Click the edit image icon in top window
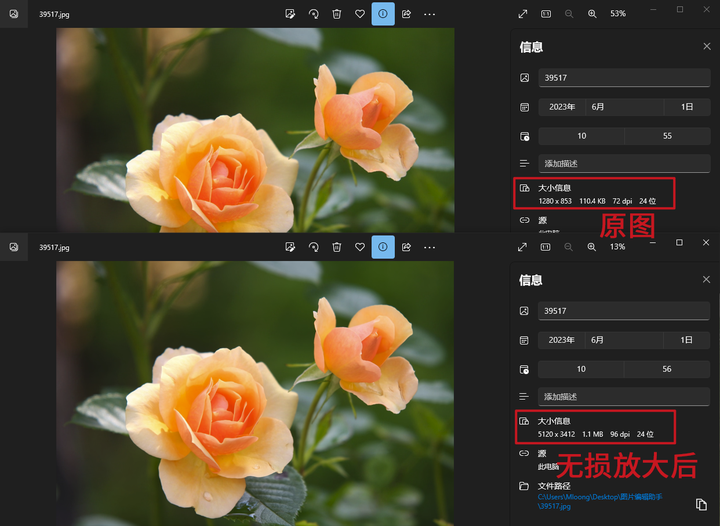This screenshot has height=526, width=720. click(290, 14)
